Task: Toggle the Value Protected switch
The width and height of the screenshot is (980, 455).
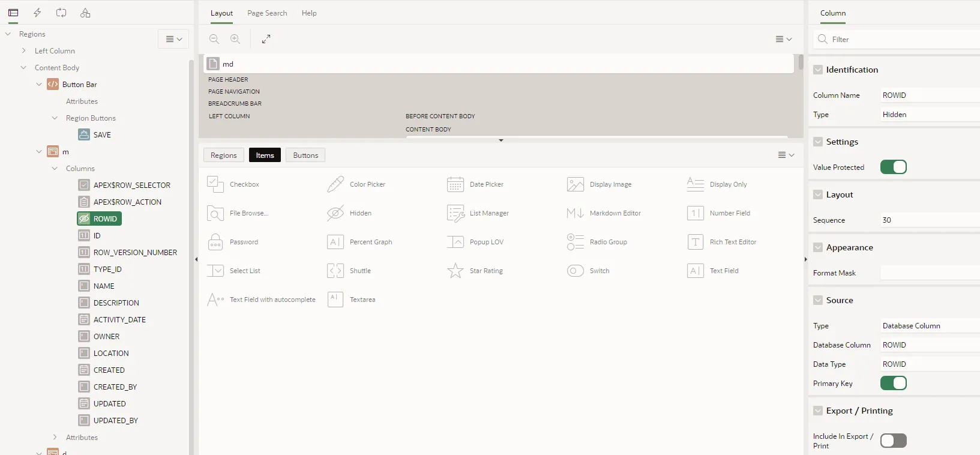Action: point(894,167)
